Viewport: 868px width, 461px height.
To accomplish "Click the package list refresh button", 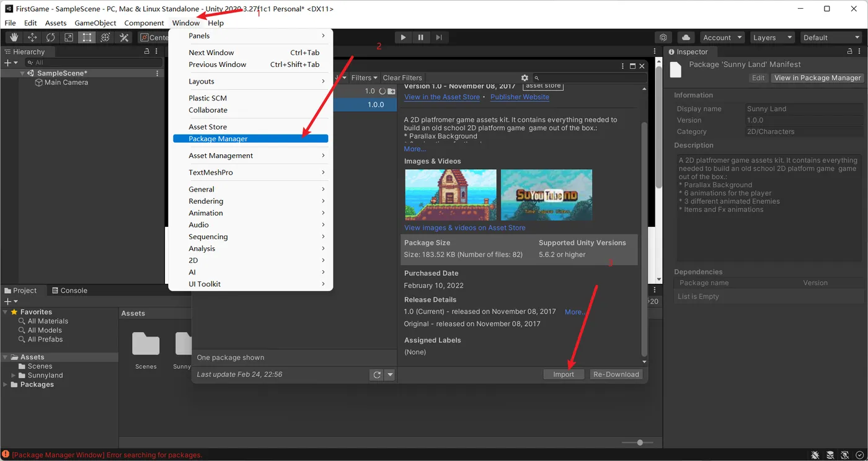I will (376, 375).
